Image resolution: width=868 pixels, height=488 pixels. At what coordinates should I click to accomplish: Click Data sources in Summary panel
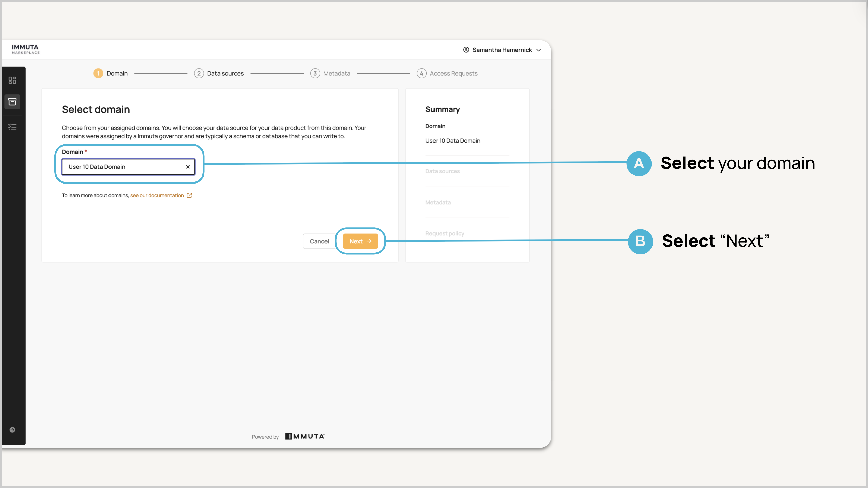point(443,171)
